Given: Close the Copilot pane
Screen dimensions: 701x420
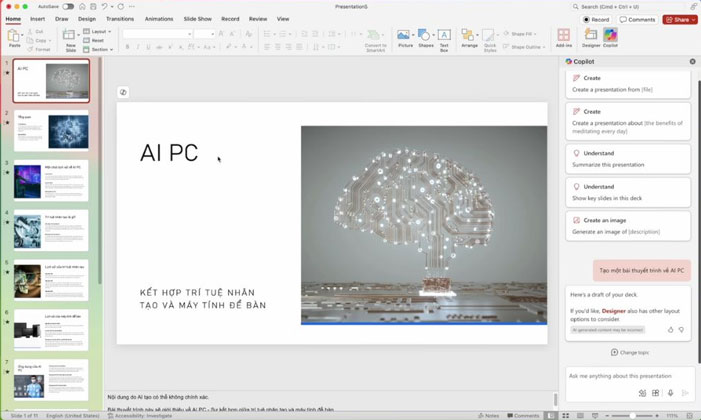Looking at the screenshot, I should pyautogui.click(x=692, y=61).
